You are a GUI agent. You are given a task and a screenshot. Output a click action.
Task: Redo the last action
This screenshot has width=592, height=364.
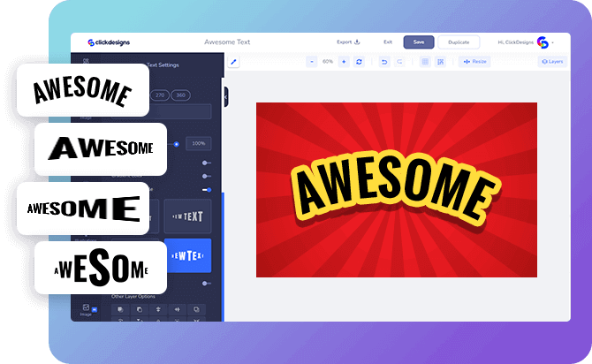point(399,62)
